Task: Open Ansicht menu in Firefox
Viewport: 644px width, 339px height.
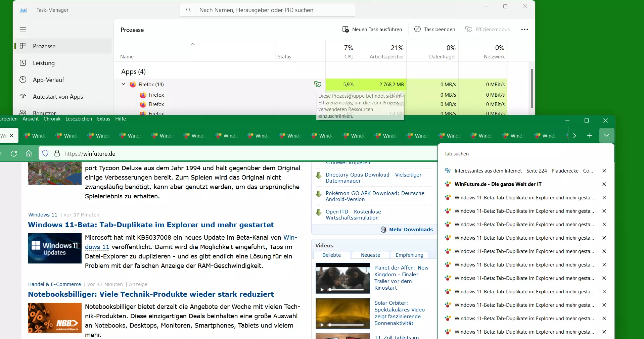Action: coord(31,119)
